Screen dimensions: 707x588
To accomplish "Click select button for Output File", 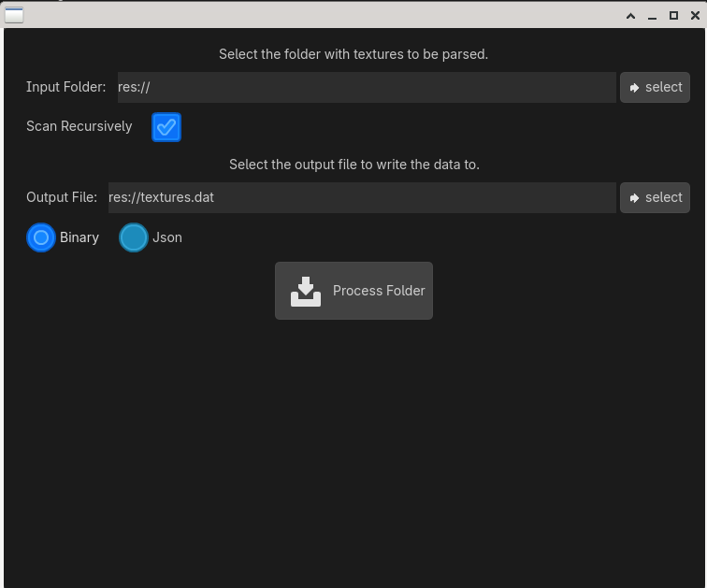I will coord(655,197).
